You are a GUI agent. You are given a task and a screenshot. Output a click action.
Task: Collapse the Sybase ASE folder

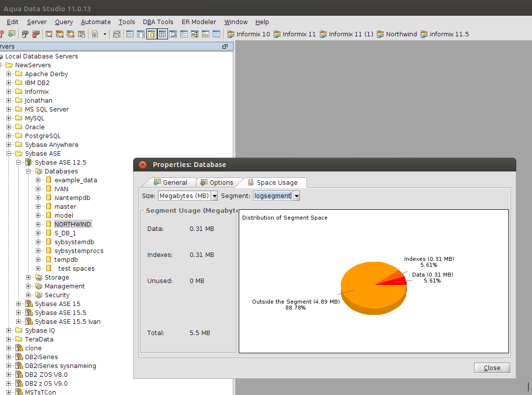click(8, 153)
